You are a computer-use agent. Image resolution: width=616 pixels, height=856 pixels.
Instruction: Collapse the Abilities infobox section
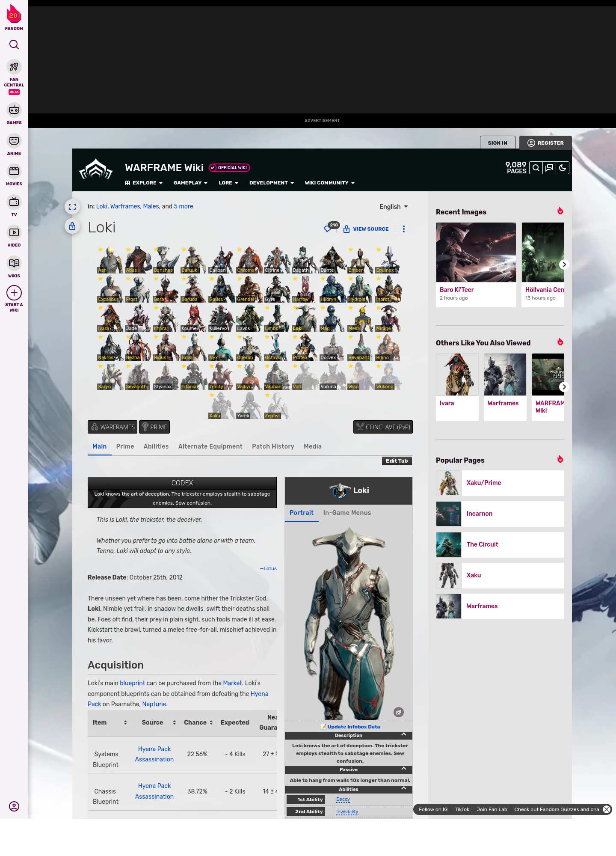click(403, 788)
